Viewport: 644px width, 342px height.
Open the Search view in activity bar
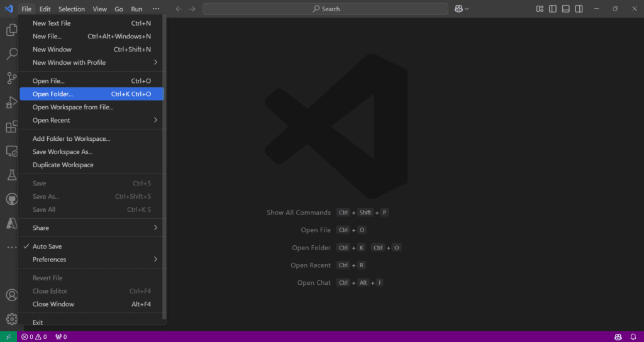click(x=11, y=54)
